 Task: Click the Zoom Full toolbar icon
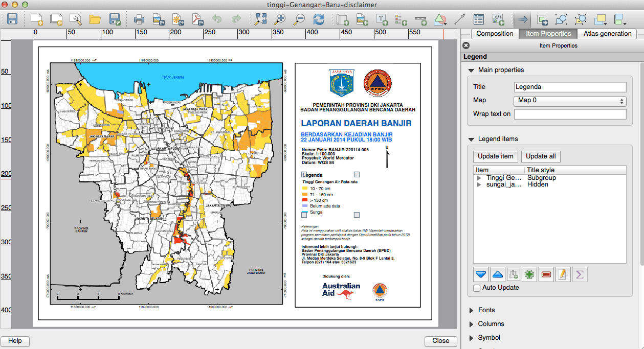pos(261,20)
